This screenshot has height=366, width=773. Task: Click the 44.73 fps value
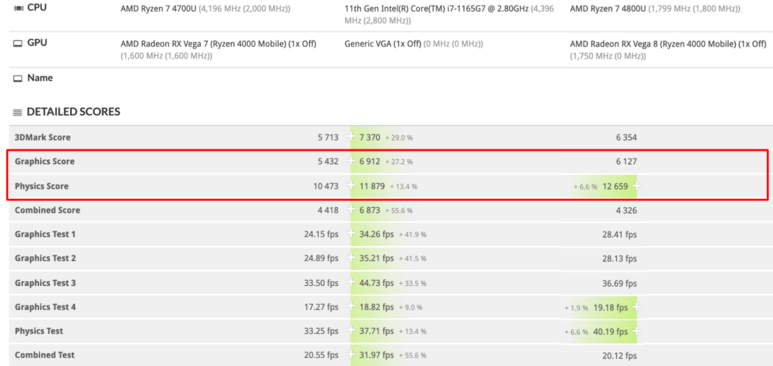(x=377, y=283)
